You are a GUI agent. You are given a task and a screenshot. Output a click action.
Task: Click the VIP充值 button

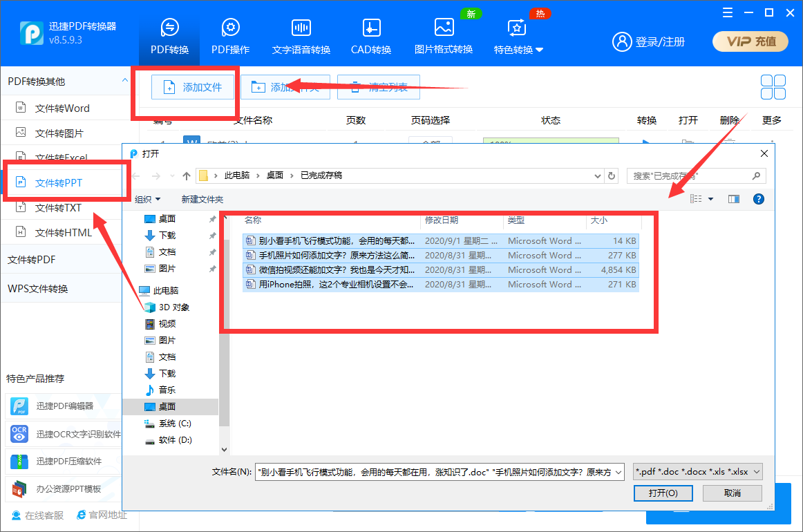tap(750, 41)
